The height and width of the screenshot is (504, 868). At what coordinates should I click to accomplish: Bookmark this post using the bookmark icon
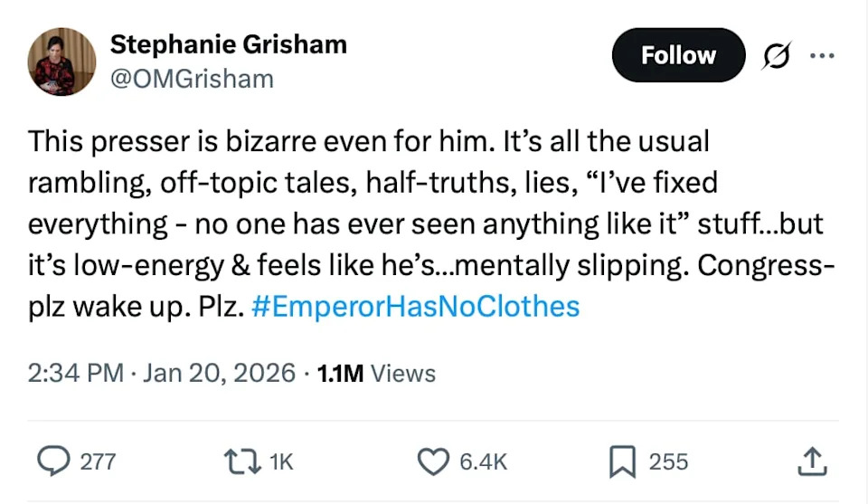(623, 461)
